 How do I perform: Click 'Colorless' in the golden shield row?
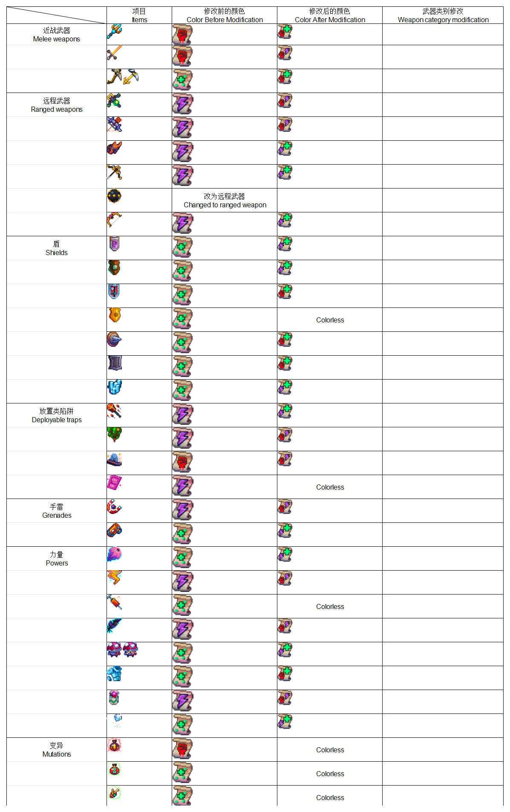pos(330,320)
